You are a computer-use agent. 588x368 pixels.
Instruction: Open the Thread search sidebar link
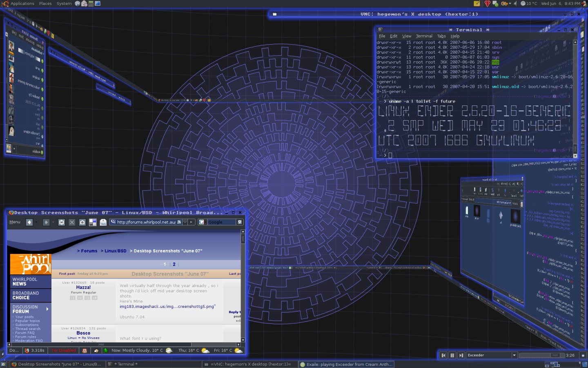pyautogui.click(x=28, y=329)
